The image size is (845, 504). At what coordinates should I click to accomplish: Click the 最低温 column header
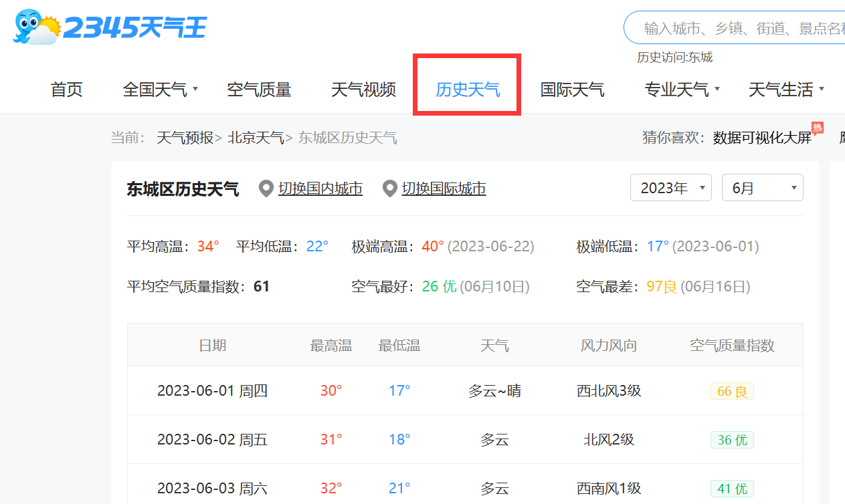399,346
